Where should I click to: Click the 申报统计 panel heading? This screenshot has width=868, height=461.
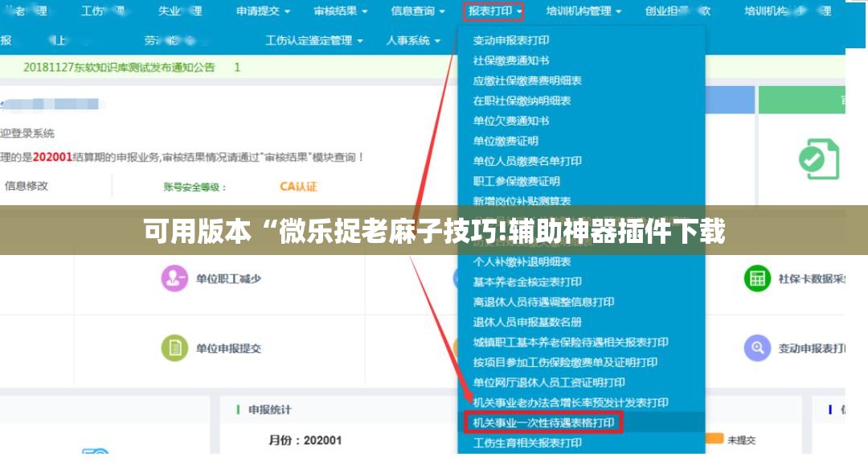(x=269, y=410)
